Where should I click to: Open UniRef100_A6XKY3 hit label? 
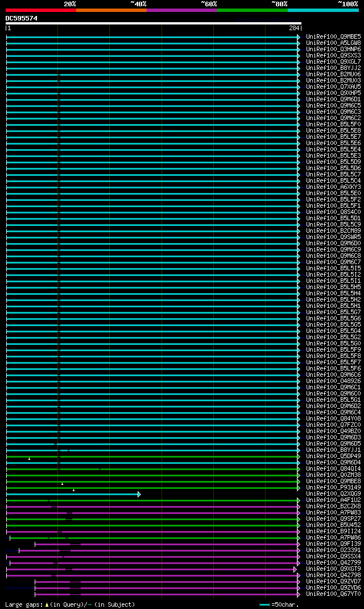333,187
